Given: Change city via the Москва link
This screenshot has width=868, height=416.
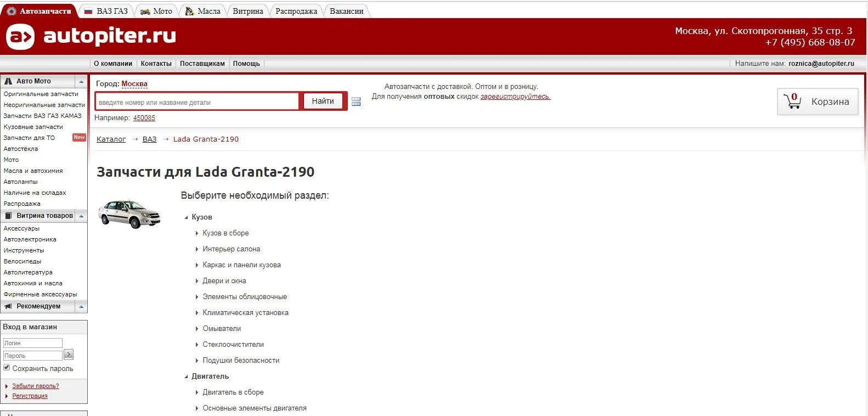Looking at the screenshot, I should 134,84.
